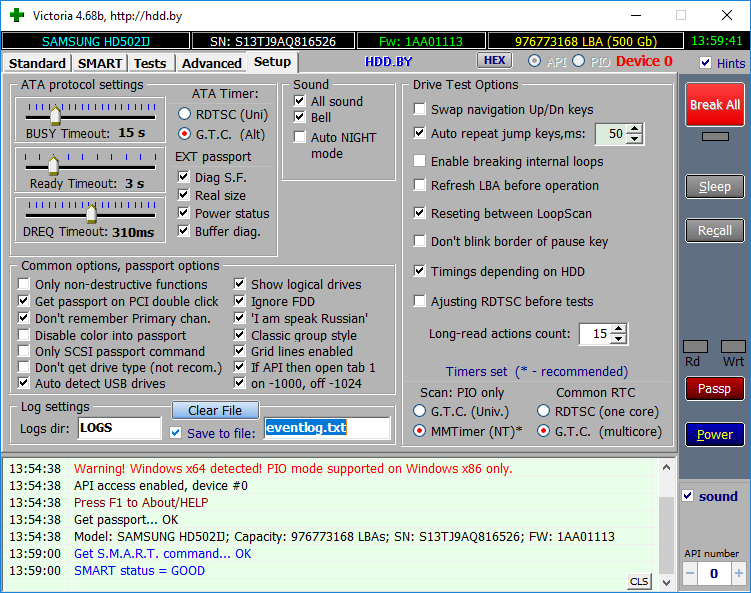
Task: Increase auto repeat jump keys ms value
Action: (x=635, y=129)
